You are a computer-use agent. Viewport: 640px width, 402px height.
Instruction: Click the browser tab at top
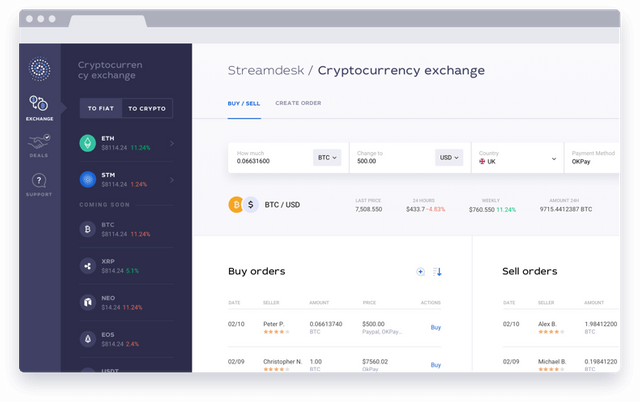point(107,21)
